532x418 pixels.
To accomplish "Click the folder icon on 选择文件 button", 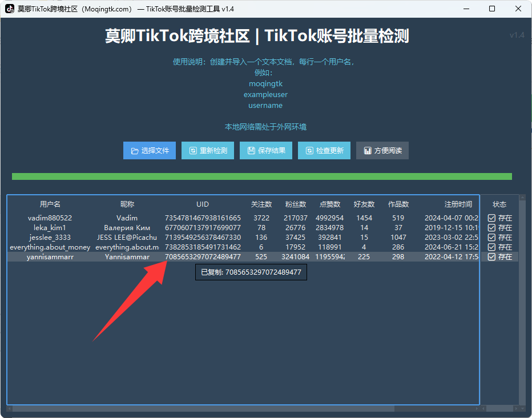I will pyautogui.click(x=135, y=151).
